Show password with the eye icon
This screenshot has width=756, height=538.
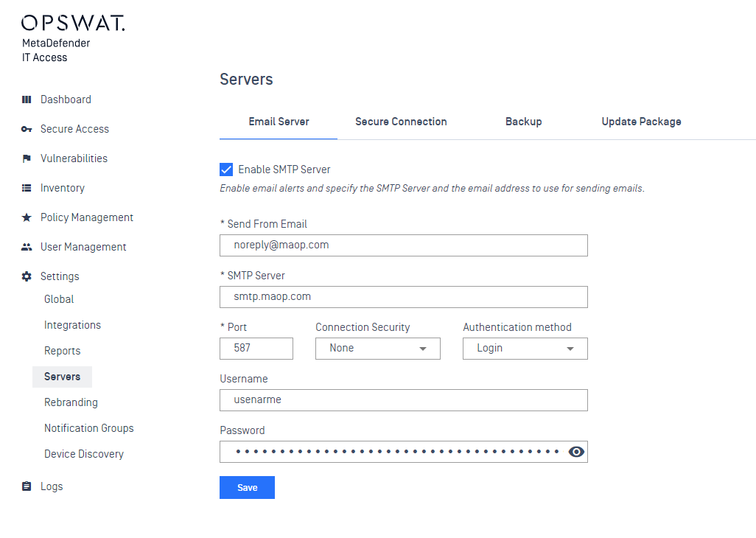pos(576,452)
